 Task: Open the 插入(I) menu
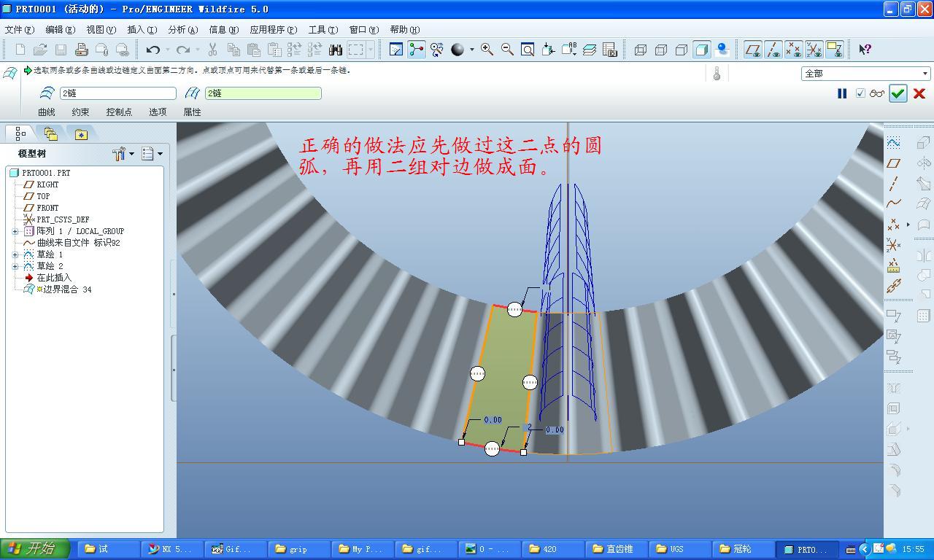(142, 30)
